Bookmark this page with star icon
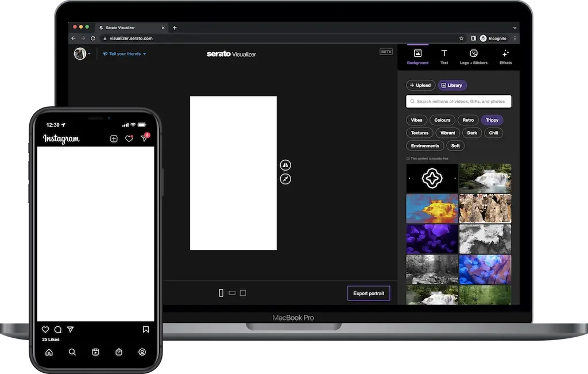 tap(461, 38)
